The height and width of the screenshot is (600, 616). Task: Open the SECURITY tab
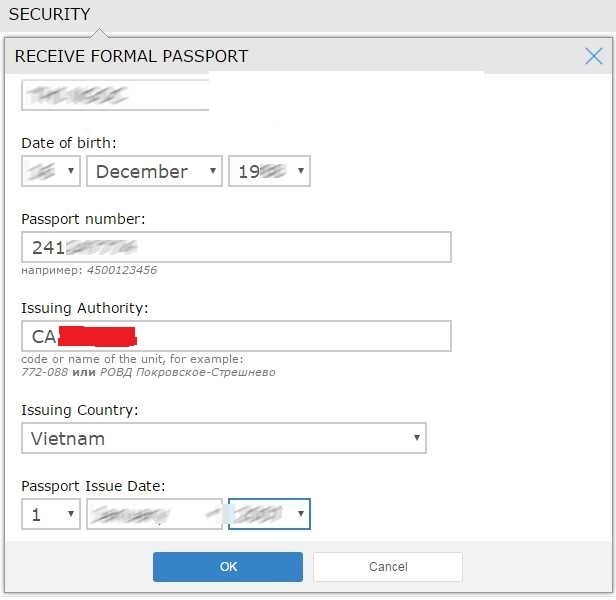(50, 15)
